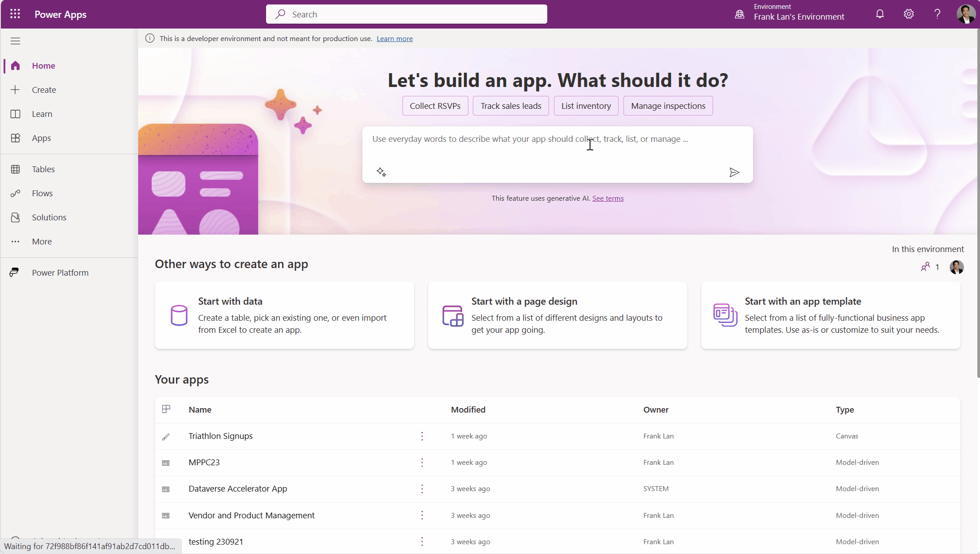Select the Tables icon in sidebar

tap(15, 169)
